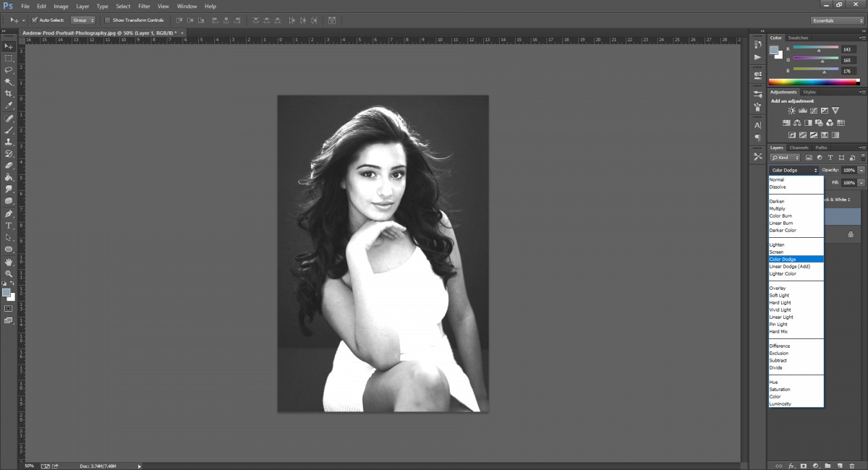
Task: Open the Character panel icon
Action: 757,125
